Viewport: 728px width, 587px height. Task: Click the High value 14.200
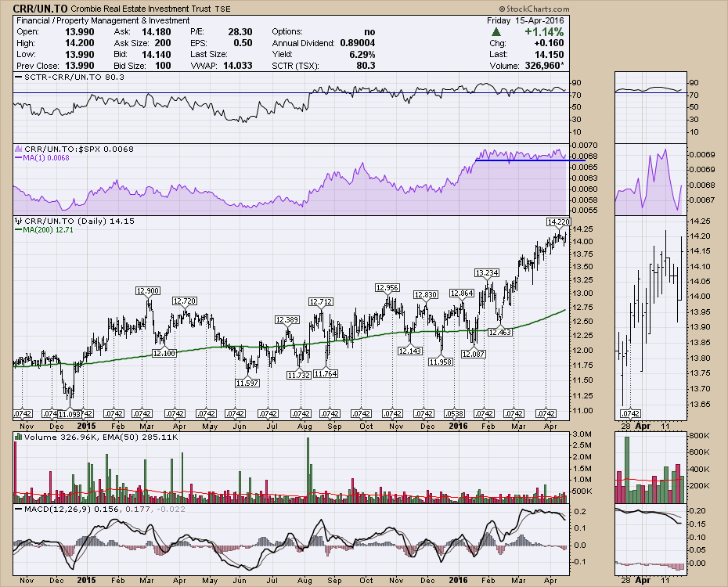[79, 43]
